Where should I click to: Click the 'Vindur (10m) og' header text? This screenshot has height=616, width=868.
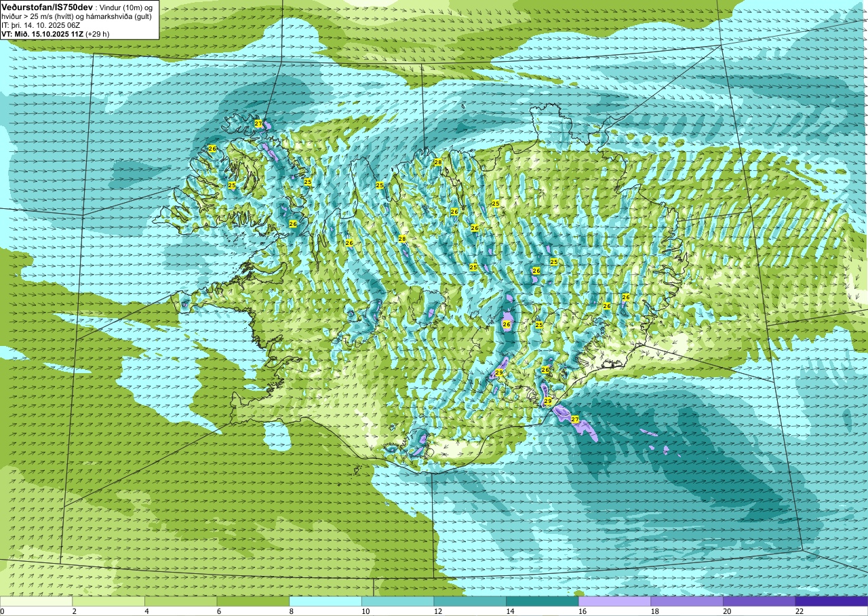point(125,7)
